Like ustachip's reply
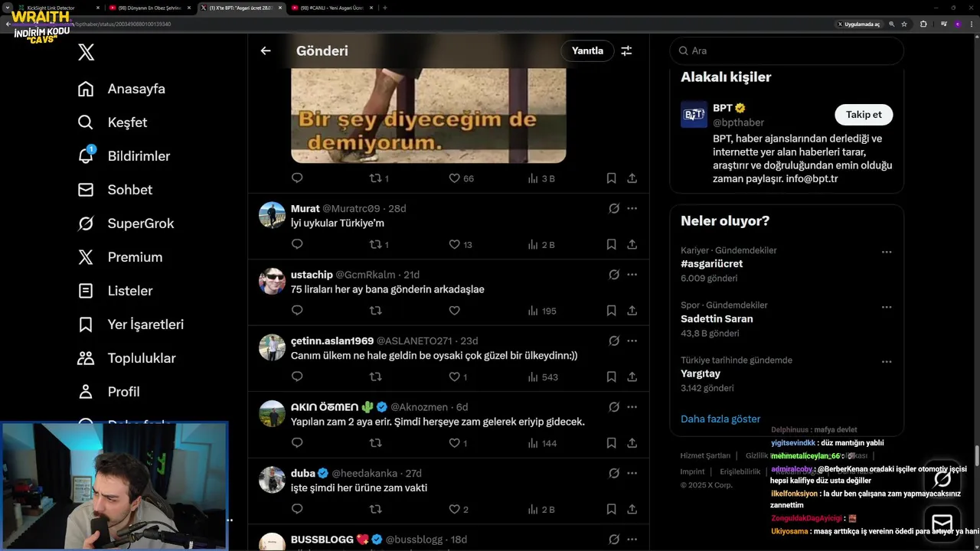This screenshot has height=551, width=980. coord(454,311)
